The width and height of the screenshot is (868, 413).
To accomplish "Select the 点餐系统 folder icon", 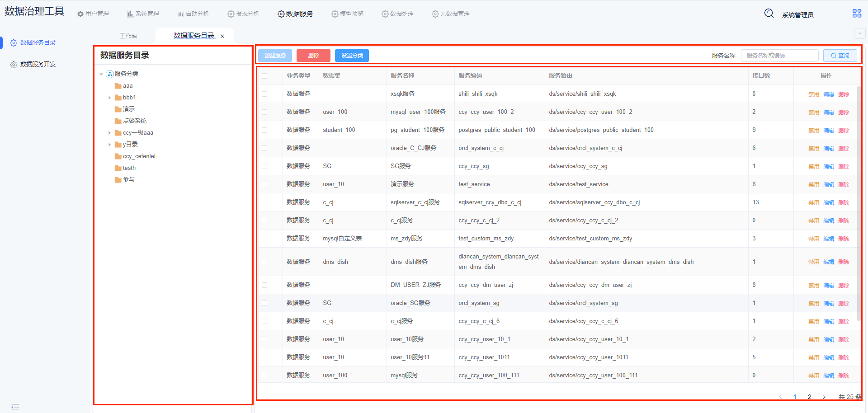I will coord(118,121).
